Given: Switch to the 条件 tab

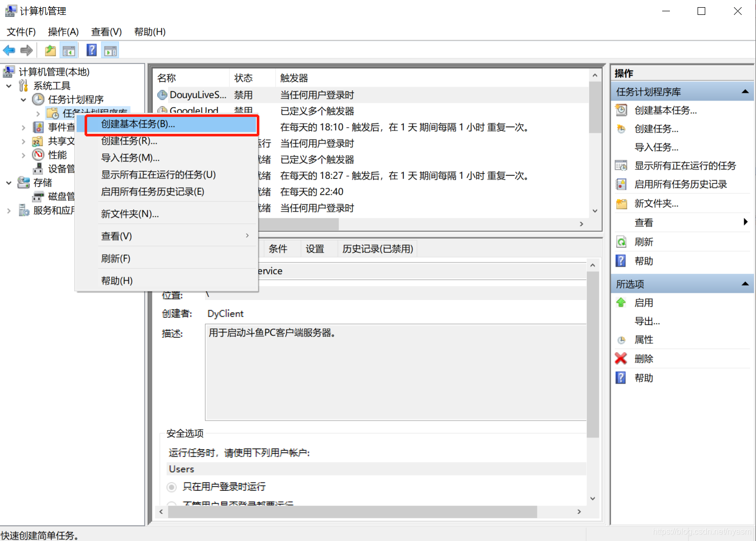Looking at the screenshot, I should click(x=278, y=249).
